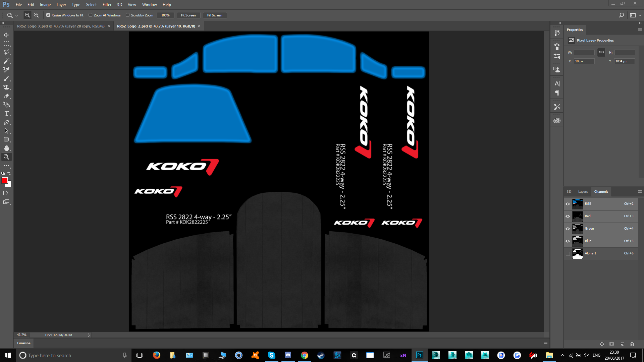Open the Edit Toolbar ellipsis
Viewport: 644px width, 362px height.
(x=6, y=166)
